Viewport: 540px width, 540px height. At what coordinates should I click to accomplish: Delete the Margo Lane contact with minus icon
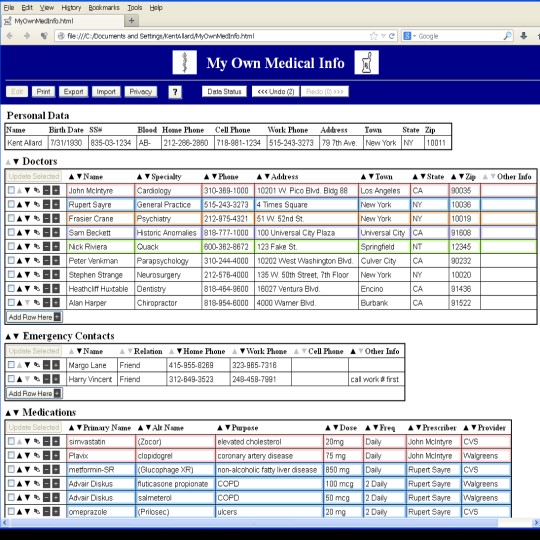pyautogui.click(x=46, y=365)
